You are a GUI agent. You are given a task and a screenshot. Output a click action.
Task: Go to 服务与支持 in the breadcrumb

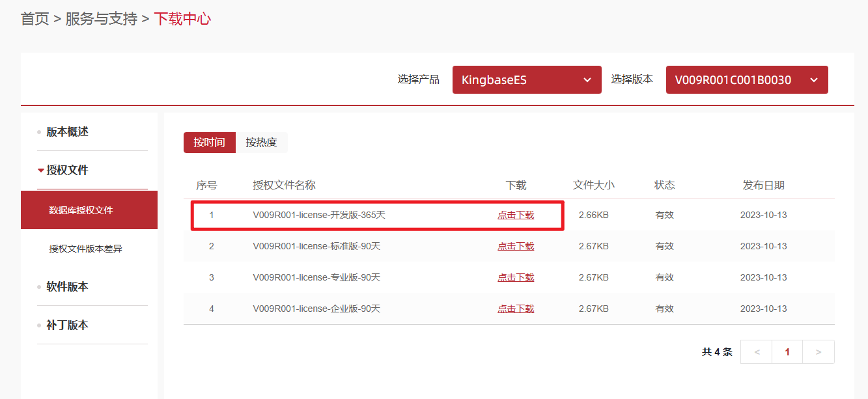[x=102, y=19]
